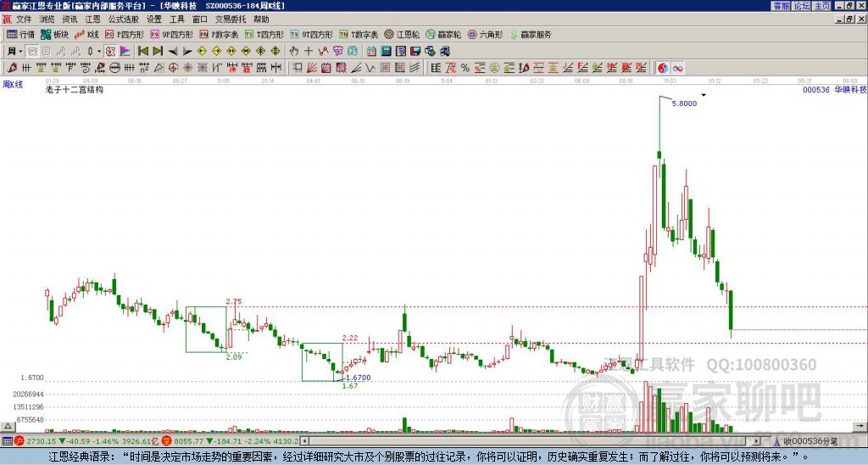
Task: Open the calculator icon
Action: 387,52
